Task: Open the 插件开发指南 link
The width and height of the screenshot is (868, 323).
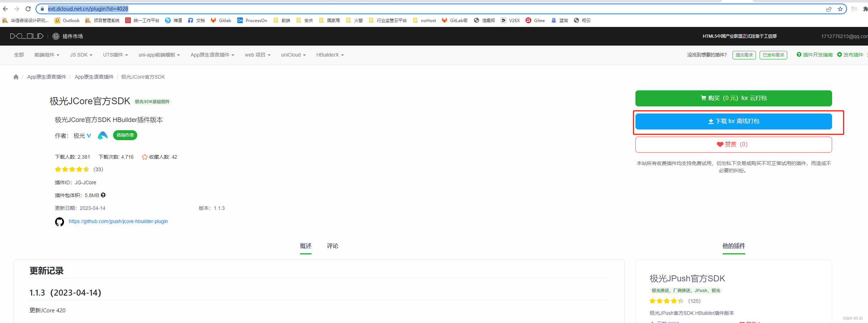Action: (815, 55)
